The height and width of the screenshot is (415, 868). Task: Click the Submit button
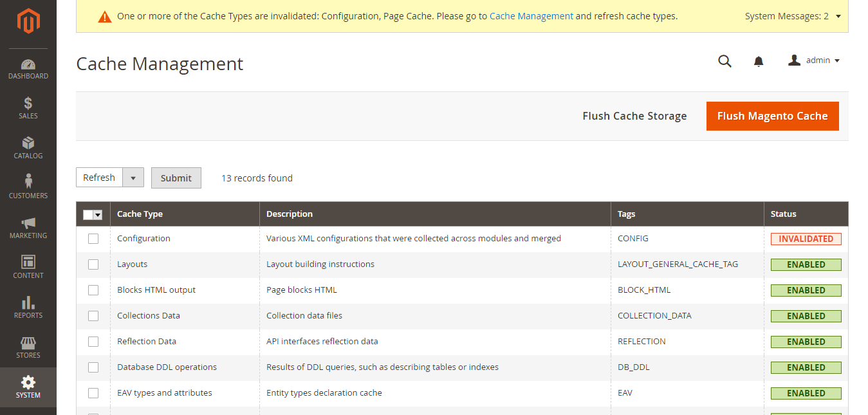[176, 178]
